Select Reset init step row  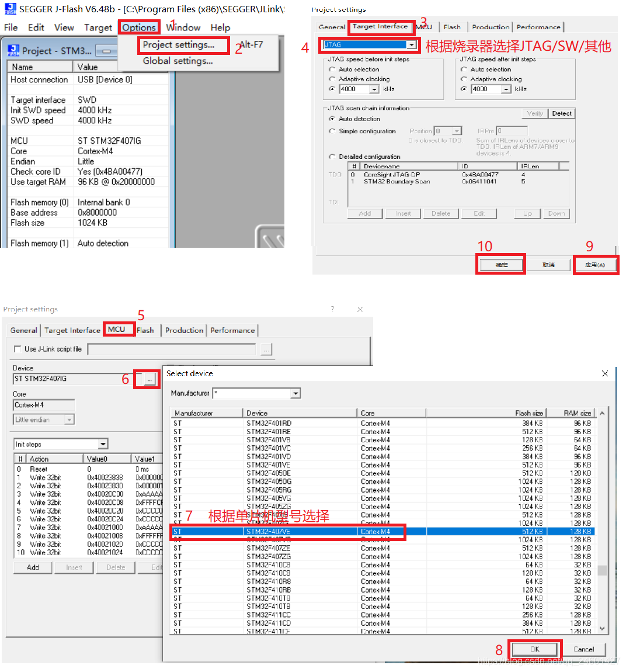tap(88, 469)
